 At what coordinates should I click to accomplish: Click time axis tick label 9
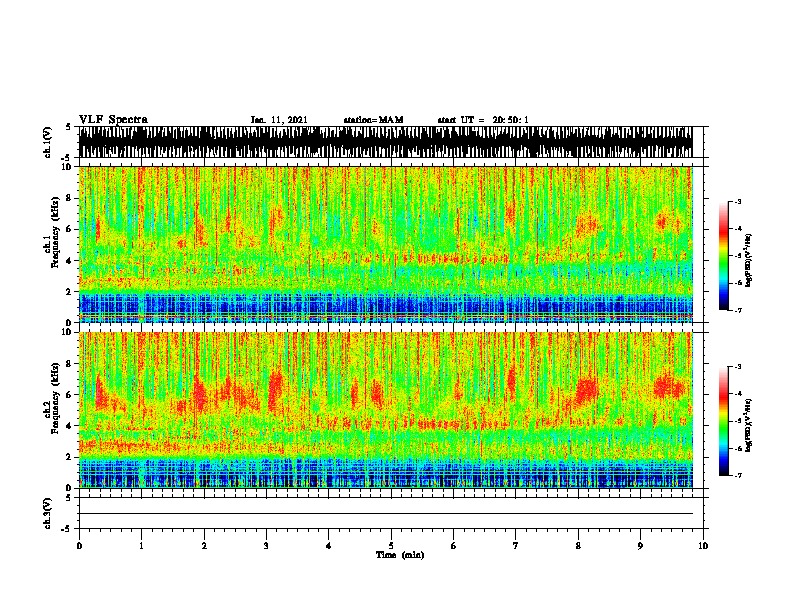(640, 546)
